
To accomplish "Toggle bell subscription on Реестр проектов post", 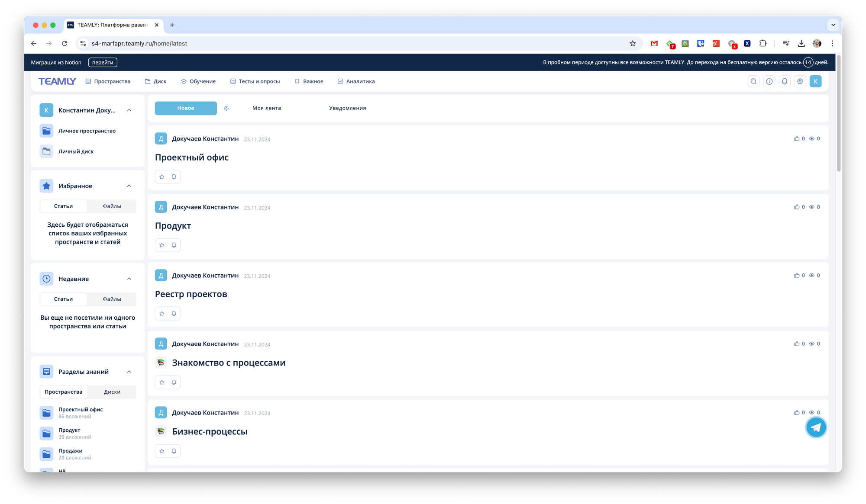I will [x=174, y=314].
